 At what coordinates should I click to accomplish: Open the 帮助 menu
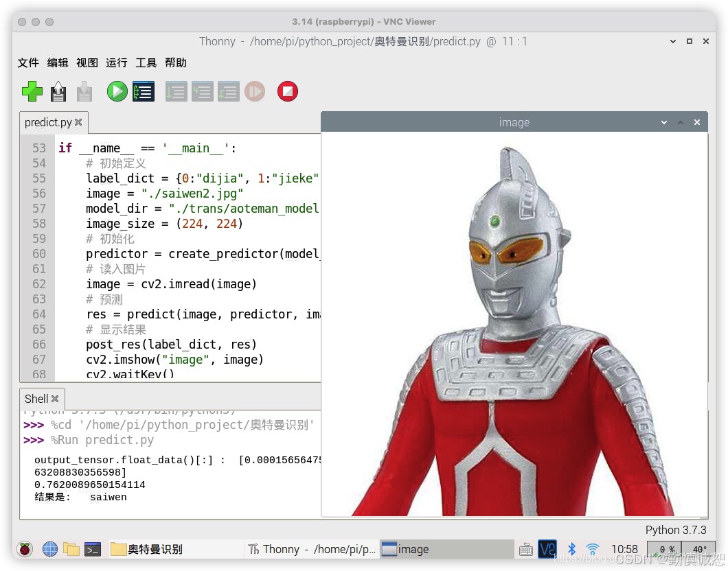tap(176, 62)
